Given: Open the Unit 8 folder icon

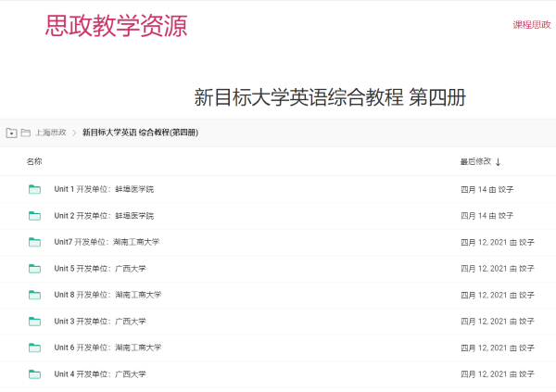Looking at the screenshot, I should (x=34, y=295).
